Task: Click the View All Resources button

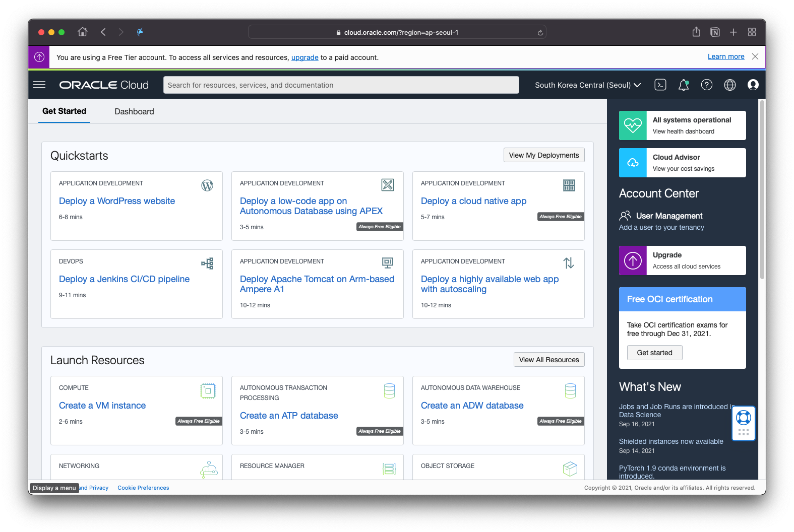Action: (x=549, y=360)
